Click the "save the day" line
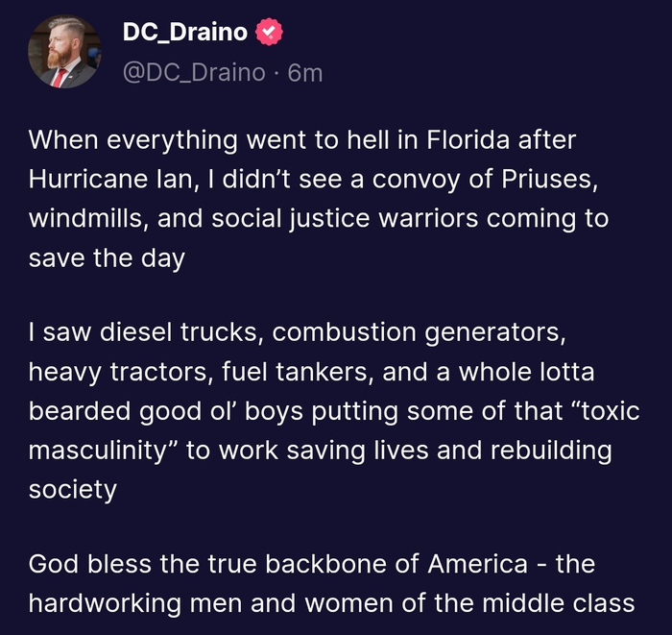 click(107, 257)
